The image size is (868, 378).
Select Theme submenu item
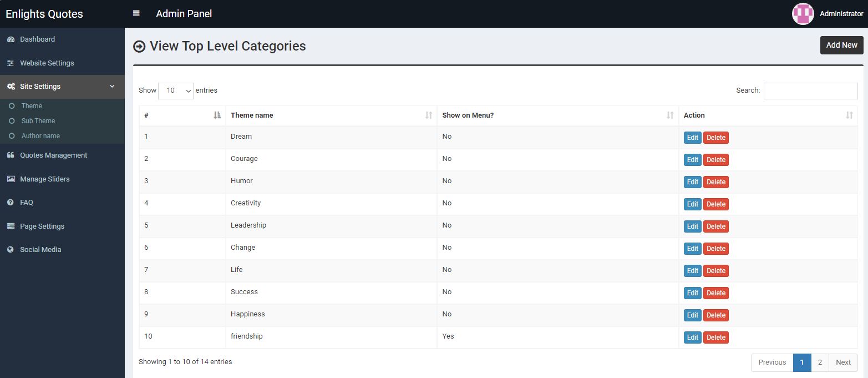point(62,106)
